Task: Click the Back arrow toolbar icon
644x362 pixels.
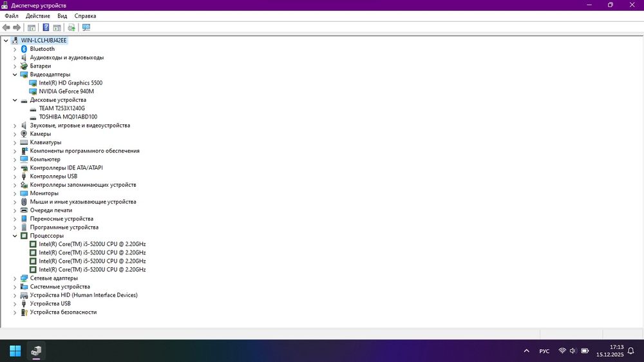Action: [6, 28]
